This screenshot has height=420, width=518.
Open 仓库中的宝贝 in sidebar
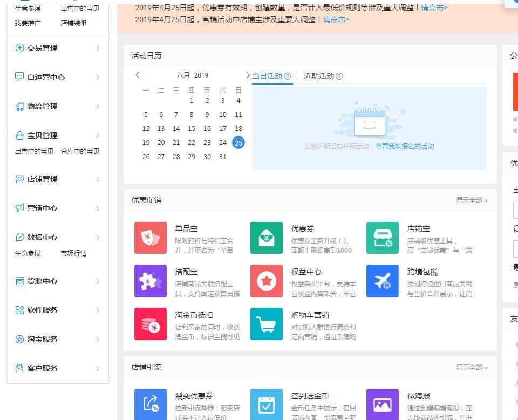pos(80,152)
